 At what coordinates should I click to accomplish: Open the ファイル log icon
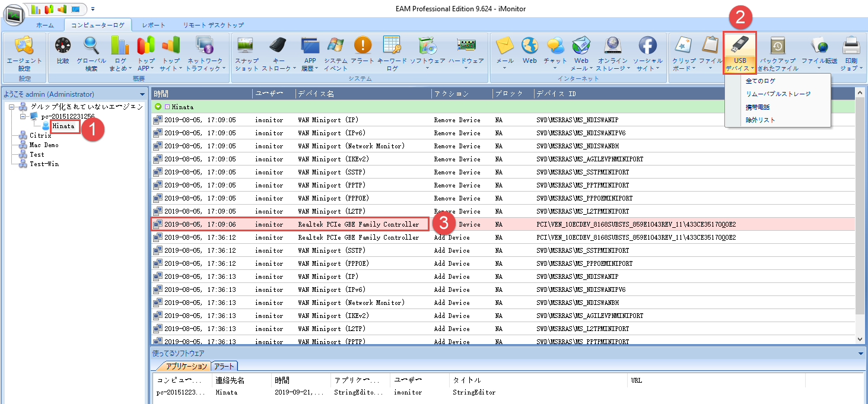[x=710, y=54]
